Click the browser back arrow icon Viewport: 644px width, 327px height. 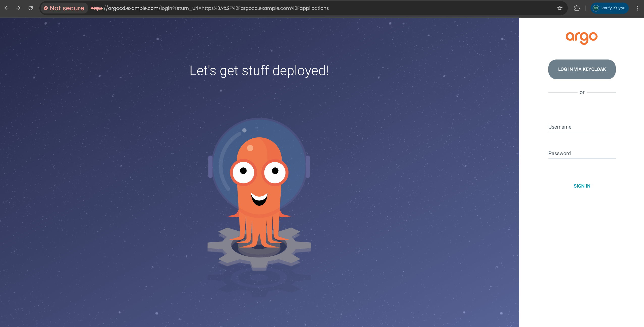tap(7, 8)
